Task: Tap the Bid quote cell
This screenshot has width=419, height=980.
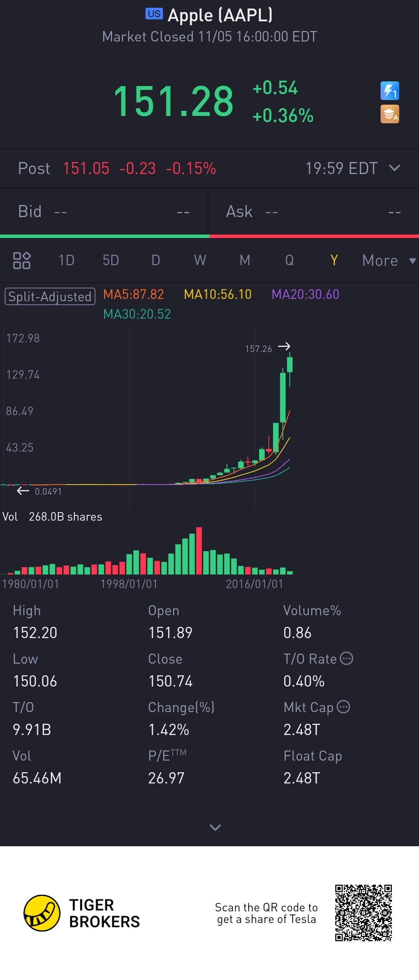Action: click(104, 212)
